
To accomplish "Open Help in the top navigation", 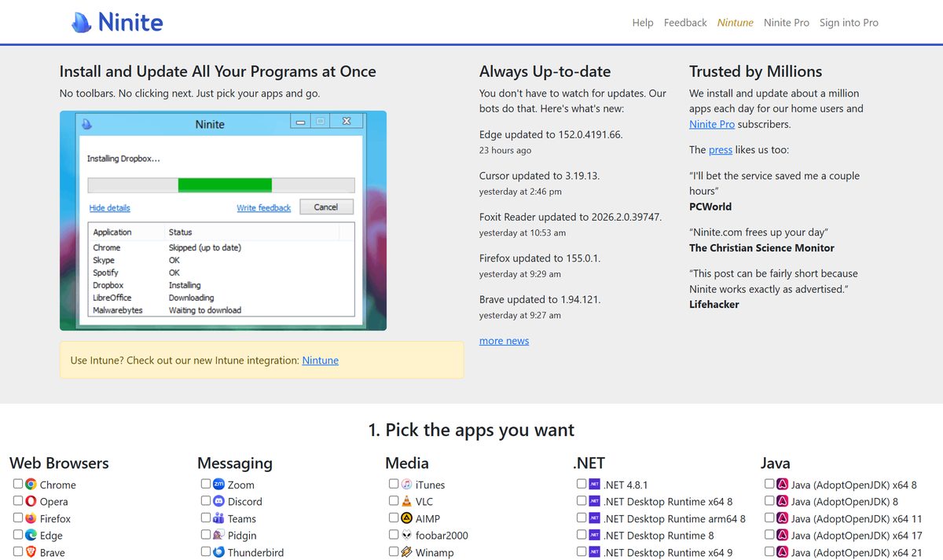I will point(643,23).
